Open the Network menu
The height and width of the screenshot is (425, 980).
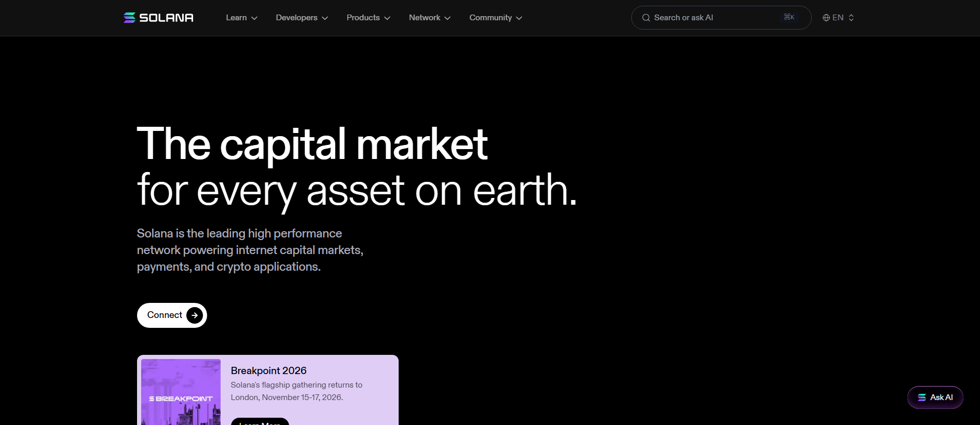(x=429, y=18)
